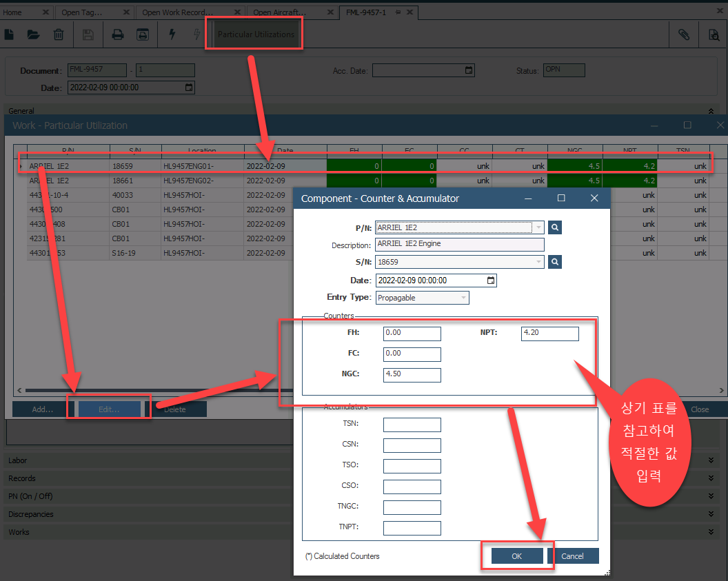Click the New document icon in toolbar
This screenshot has width=728, height=581.
click(10, 34)
